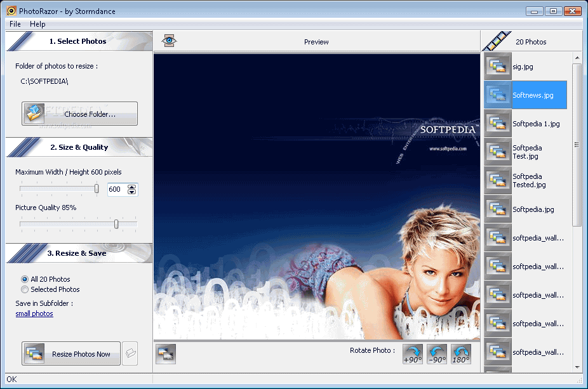588x389 pixels.
Task: Click the 20 Photos count label
Action: coord(531,42)
